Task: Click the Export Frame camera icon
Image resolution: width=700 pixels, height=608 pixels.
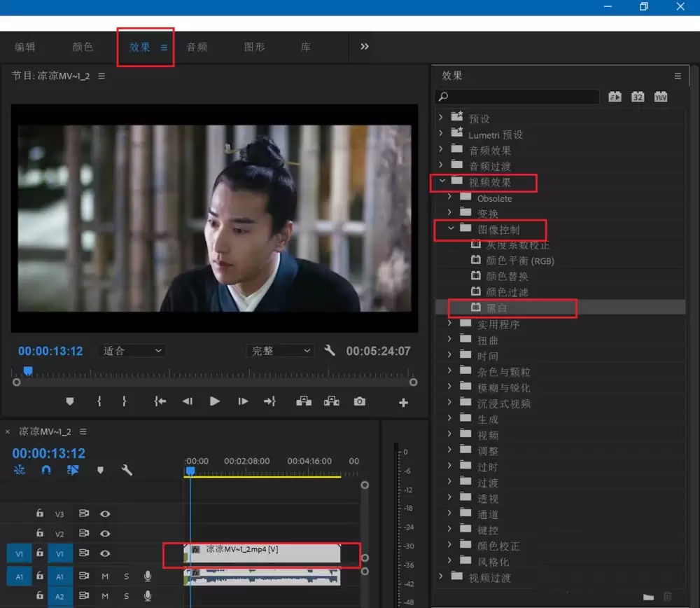Action: pos(359,401)
